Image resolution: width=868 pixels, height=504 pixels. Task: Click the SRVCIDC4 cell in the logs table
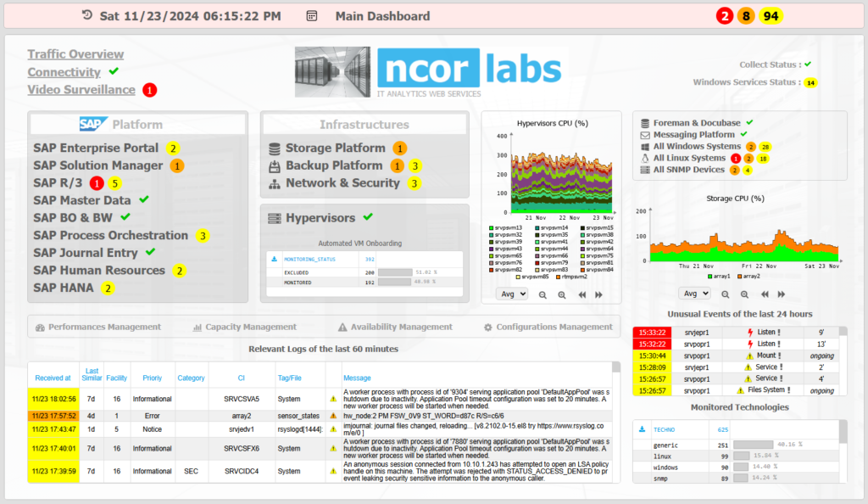point(242,471)
